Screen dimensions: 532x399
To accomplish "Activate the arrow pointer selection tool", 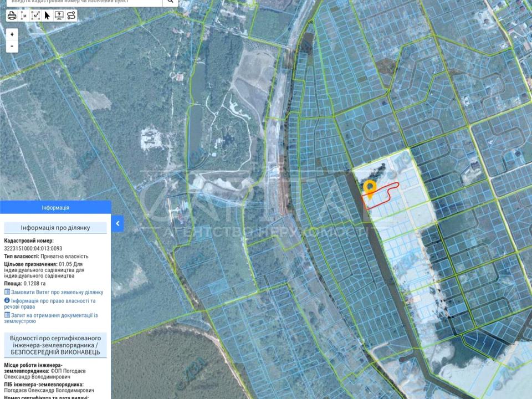I will coord(47,16).
